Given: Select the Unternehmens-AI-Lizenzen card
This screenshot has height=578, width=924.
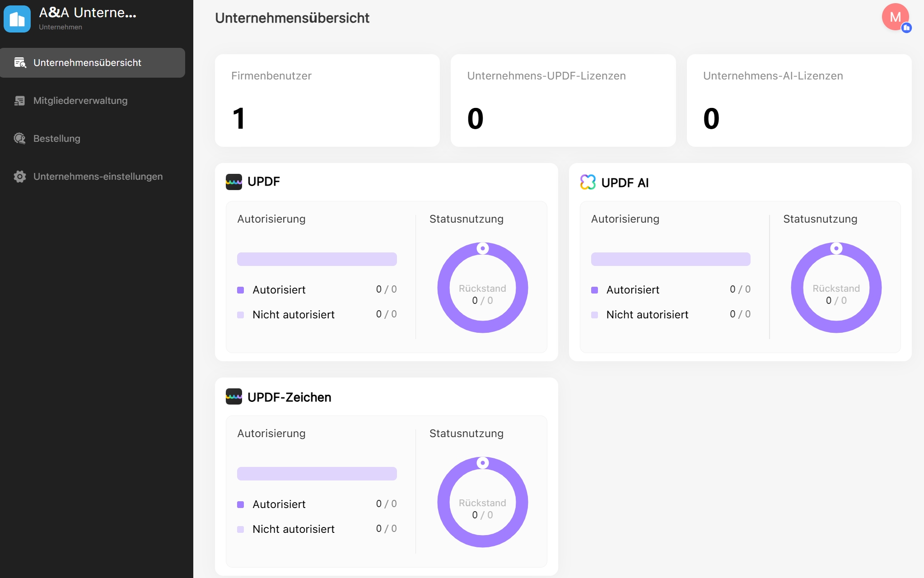Looking at the screenshot, I should 799,100.
